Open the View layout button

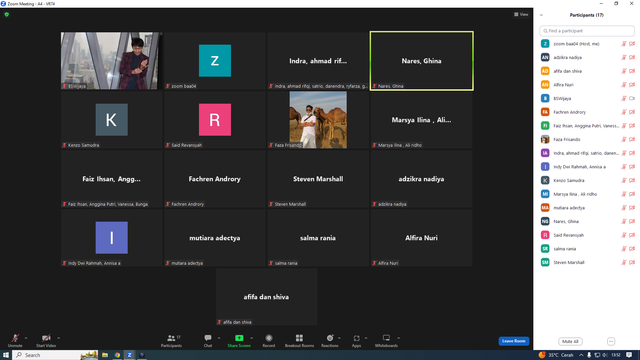point(521,14)
